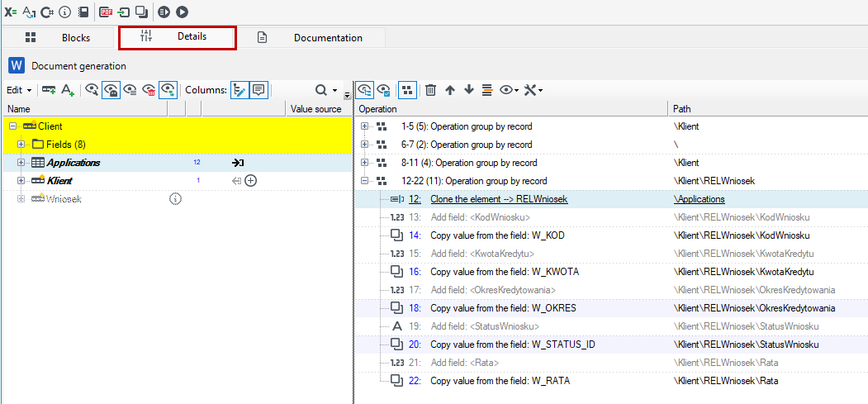
Task: Click the add text field 'A+' icon
Action: pos(68,90)
